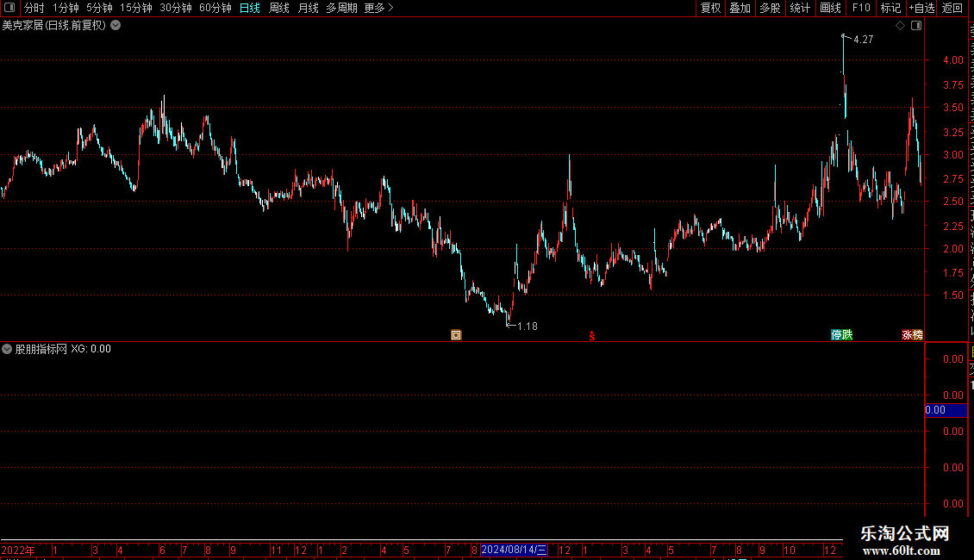Open the 画线 drawing tools

pos(830,8)
